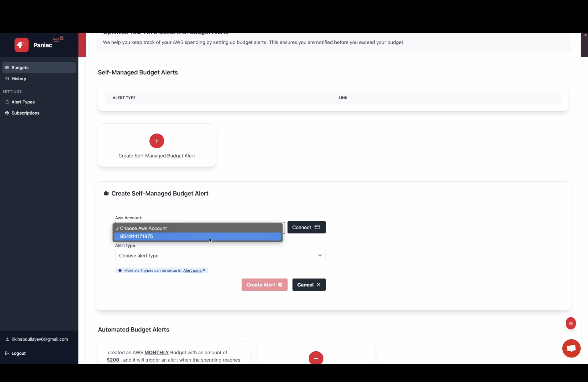Click the user icon beside email
This screenshot has width=588, height=382.
[7, 339]
